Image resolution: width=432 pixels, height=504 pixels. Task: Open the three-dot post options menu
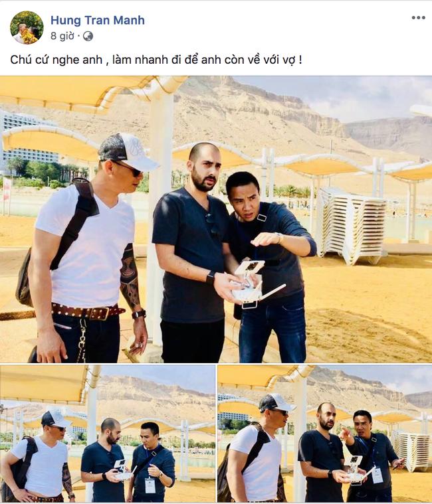pyautogui.click(x=418, y=18)
